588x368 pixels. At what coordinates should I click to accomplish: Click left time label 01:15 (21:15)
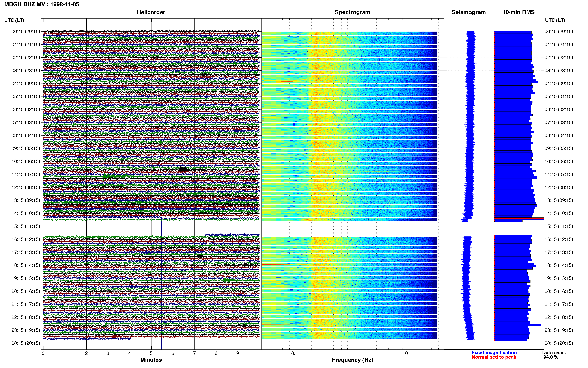tap(26, 45)
